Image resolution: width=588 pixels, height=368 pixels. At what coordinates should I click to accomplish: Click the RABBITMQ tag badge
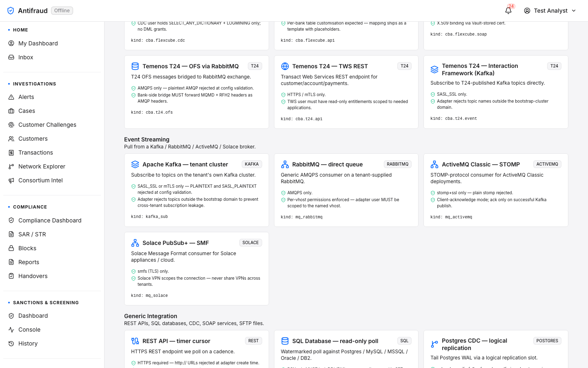tap(398, 164)
